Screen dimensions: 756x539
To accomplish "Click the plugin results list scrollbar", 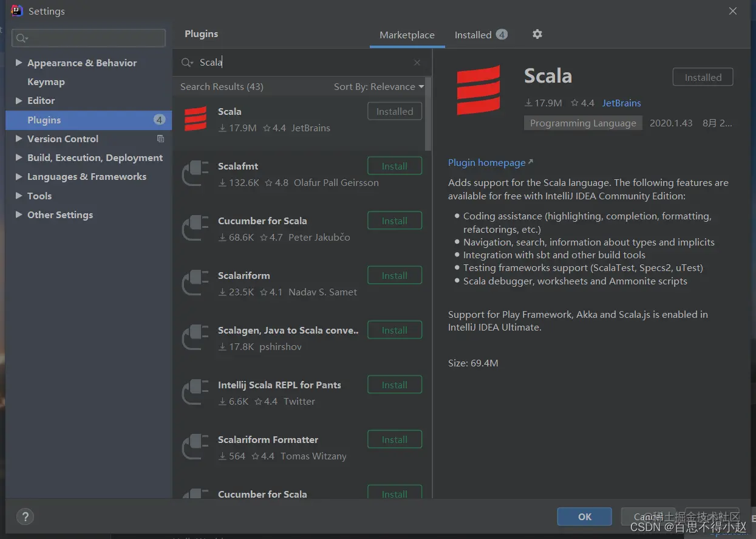I will (x=429, y=114).
